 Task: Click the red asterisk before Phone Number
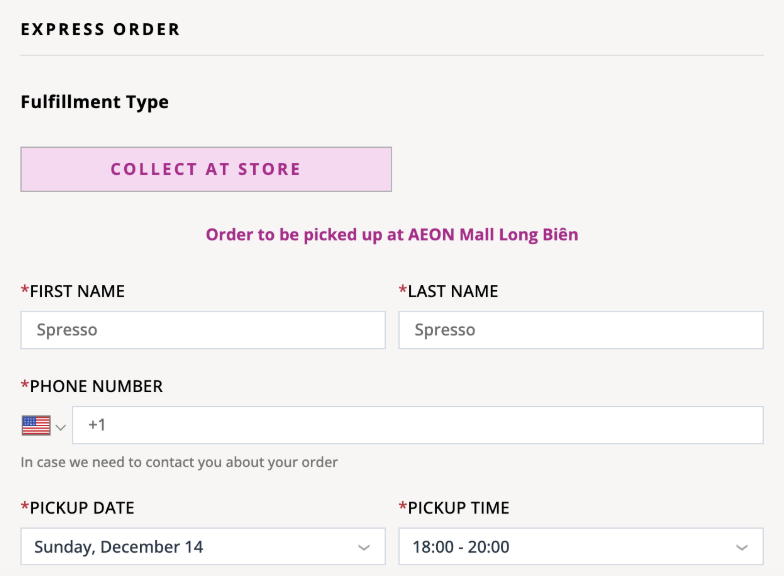(x=25, y=386)
